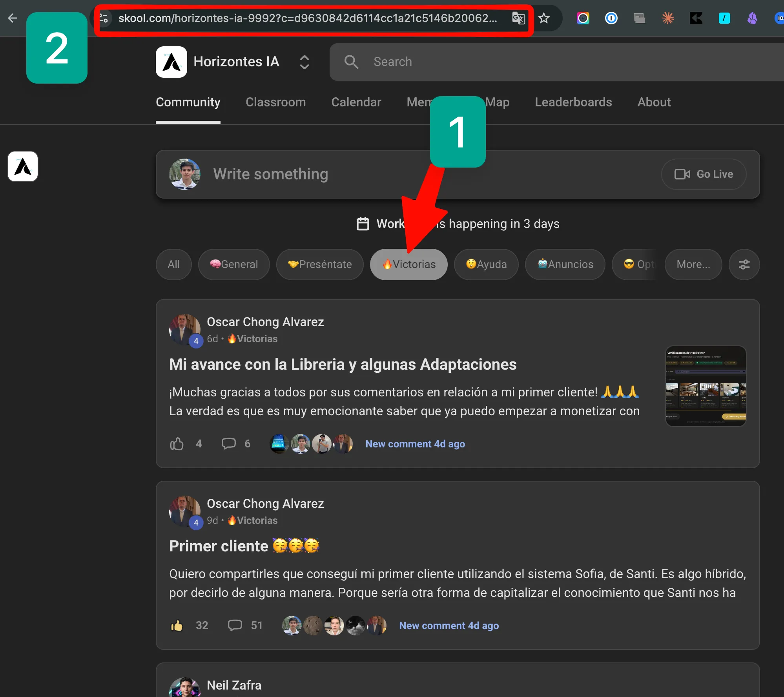
Task: Filter posts by General category
Action: pyautogui.click(x=234, y=265)
